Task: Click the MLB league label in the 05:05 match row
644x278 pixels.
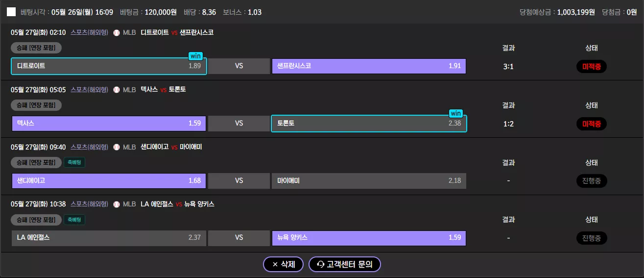Action: point(129,90)
